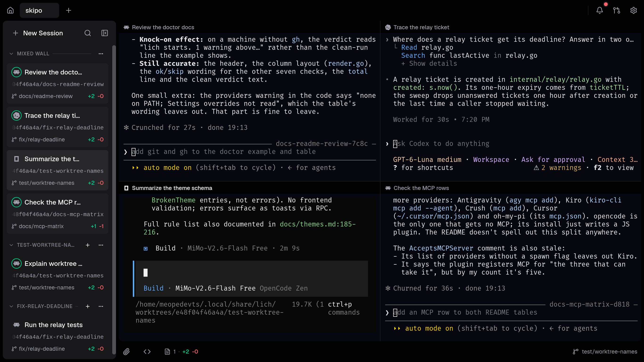Collapse the TEST-WORKTREE-NA group

(11, 245)
